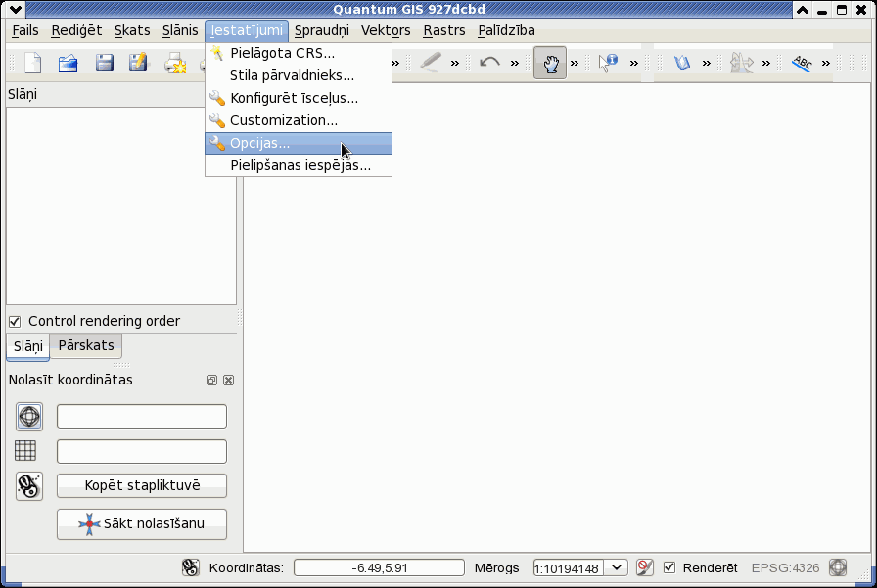
Task: Shade the window with title bar up arrow
Action: (x=802, y=10)
